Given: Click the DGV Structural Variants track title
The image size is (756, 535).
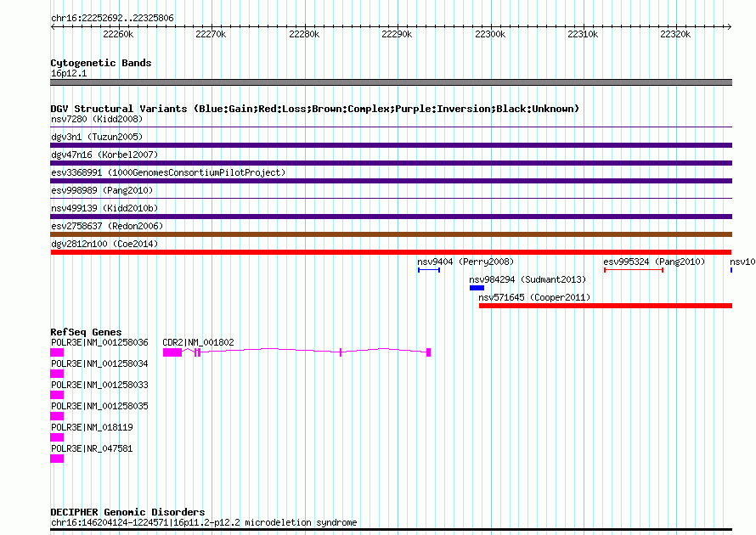Looking at the screenshot, I should (314, 109).
